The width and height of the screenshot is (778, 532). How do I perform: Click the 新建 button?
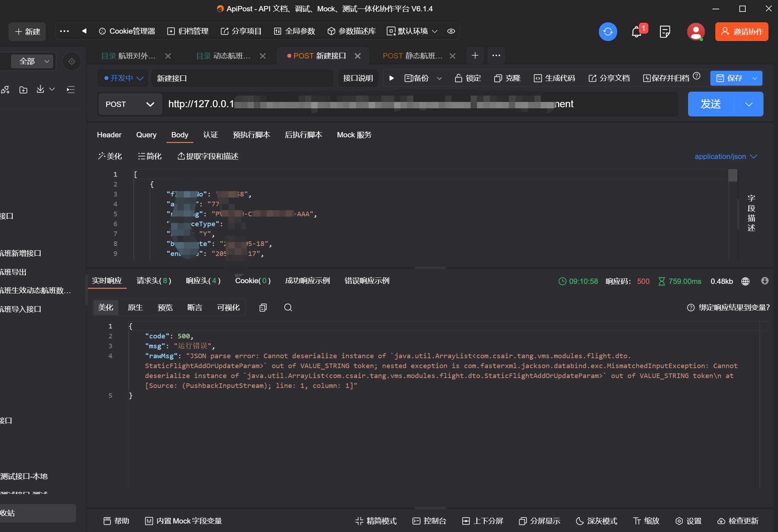click(x=27, y=32)
